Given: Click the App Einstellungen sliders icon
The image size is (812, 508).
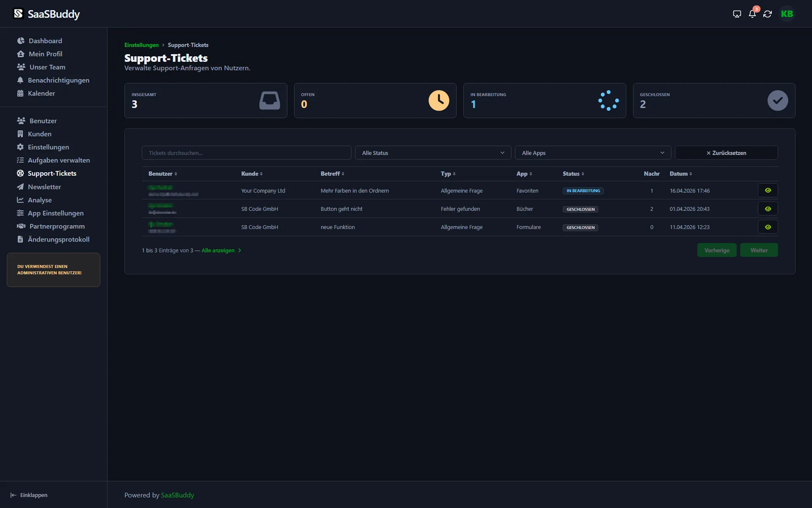Looking at the screenshot, I should pyautogui.click(x=20, y=213).
